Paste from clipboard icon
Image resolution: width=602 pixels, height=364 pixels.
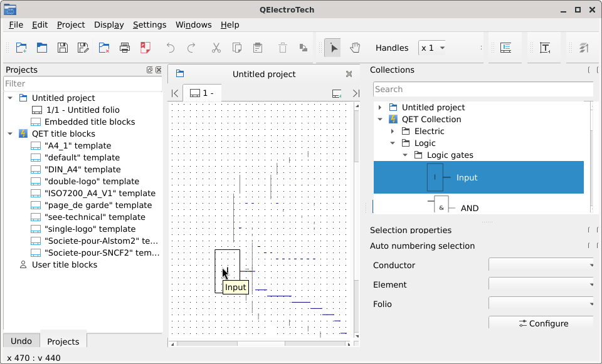click(x=258, y=48)
